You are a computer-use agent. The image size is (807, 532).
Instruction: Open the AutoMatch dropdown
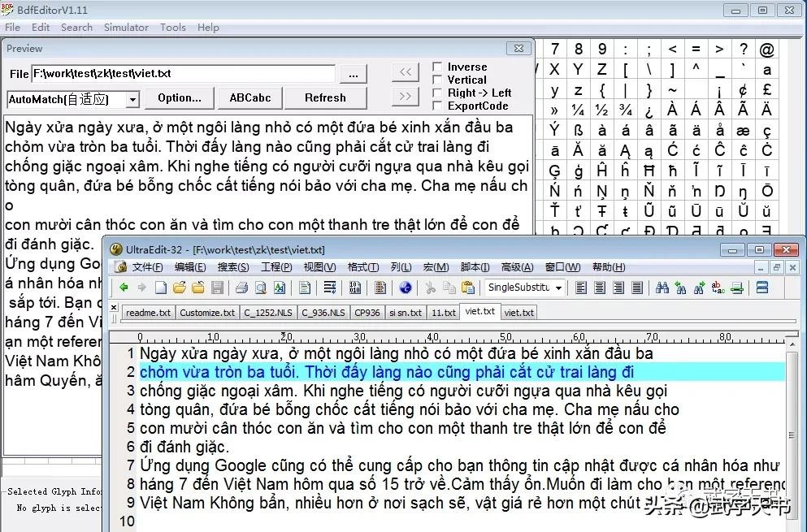pos(132,100)
